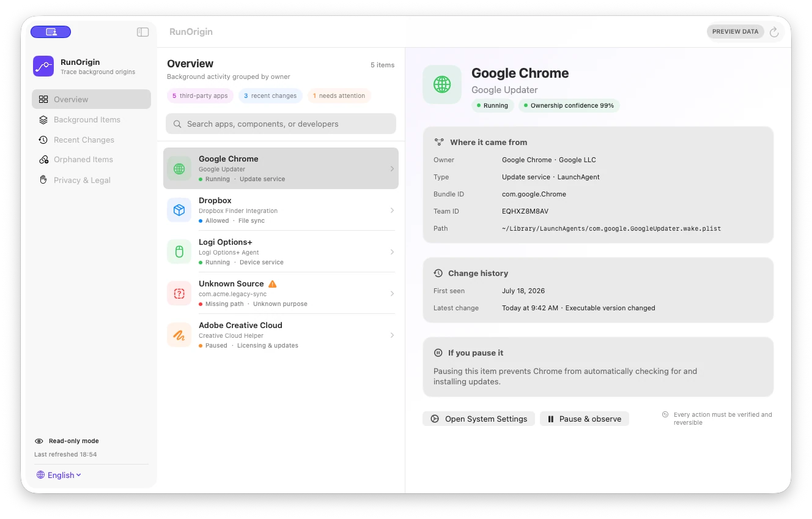Open Background Items in sidebar

click(x=91, y=119)
